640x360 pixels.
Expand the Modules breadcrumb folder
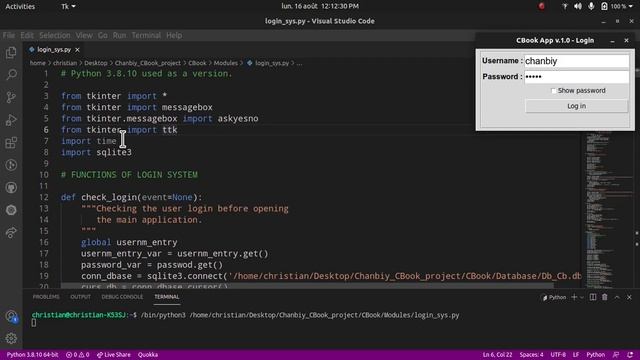pos(226,63)
